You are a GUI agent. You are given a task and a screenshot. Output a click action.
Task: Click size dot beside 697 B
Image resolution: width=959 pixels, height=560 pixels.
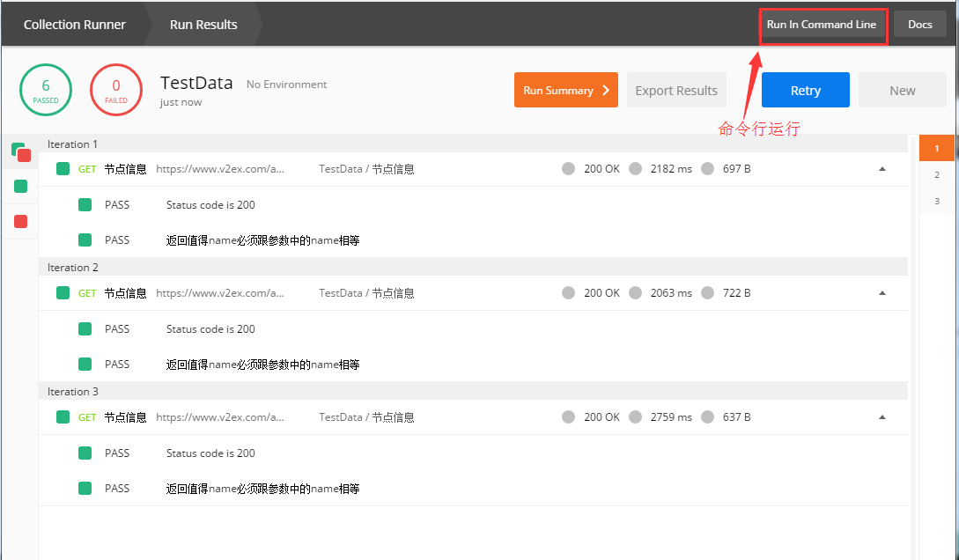click(x=708, y=169)
